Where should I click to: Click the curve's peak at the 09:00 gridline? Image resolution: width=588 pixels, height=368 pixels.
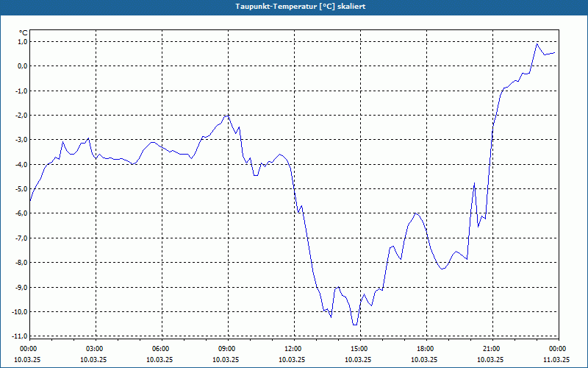[x=228, y=116]
